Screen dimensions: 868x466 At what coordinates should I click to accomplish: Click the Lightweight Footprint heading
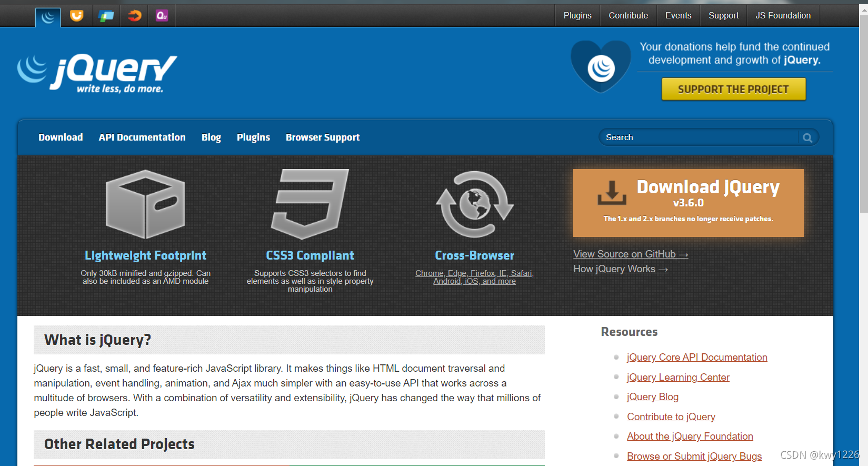tap(145, 255)
